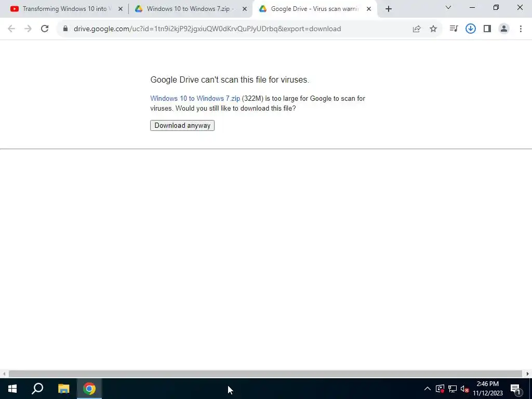Show Chrome downloads icon
This screenshot has height=399, width=532.
coord(470,29)
